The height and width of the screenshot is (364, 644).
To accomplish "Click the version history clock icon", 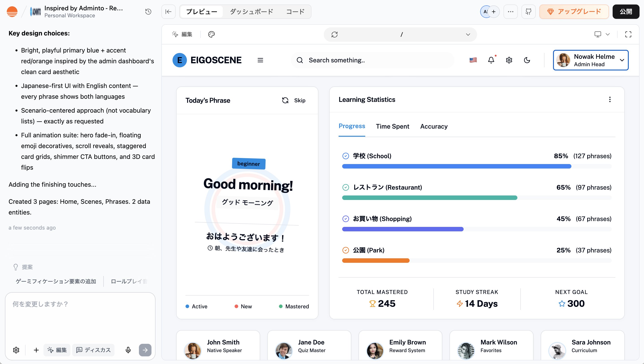I will [148, 11].
